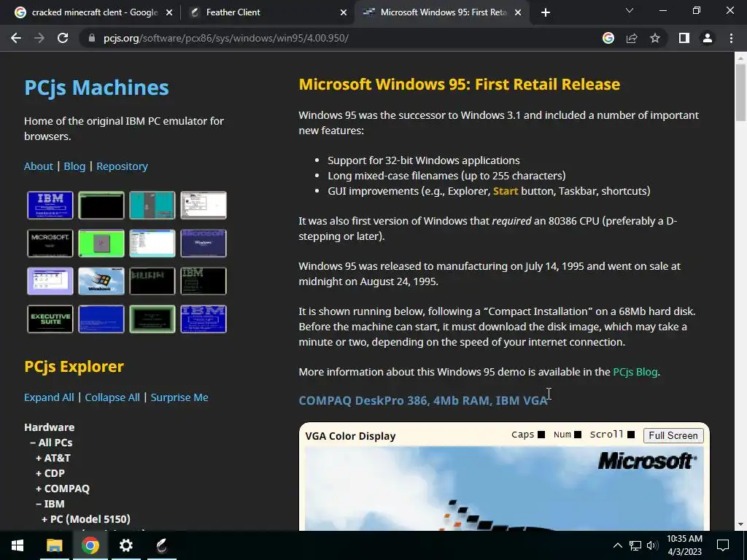
Task: Click the volume speaker tray icon
Action: [x=652, y=545]
